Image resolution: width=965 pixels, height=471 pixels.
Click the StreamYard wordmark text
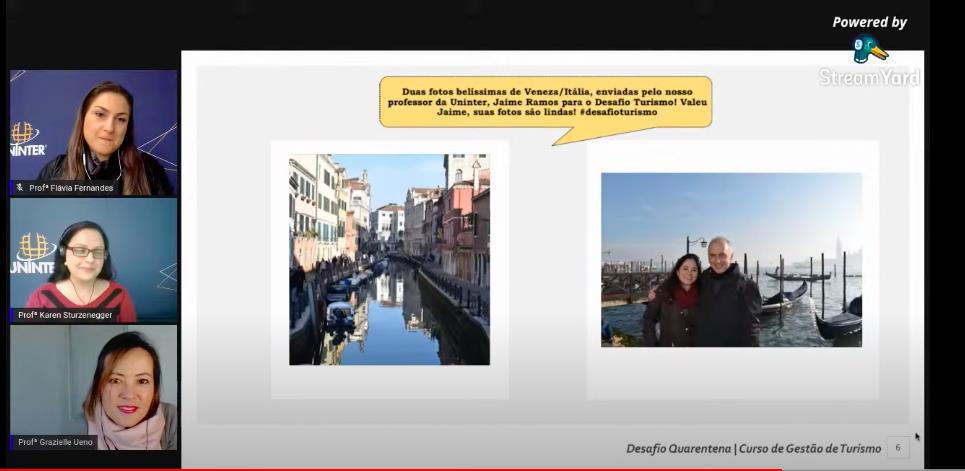click(869, 78)
